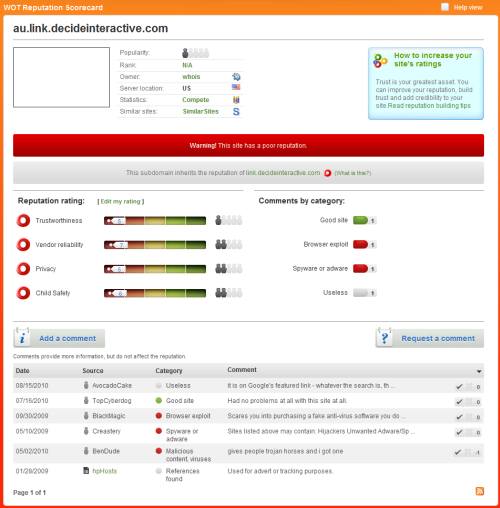
Task: Click the red Malicious content category dot
Action: point(159,451)
